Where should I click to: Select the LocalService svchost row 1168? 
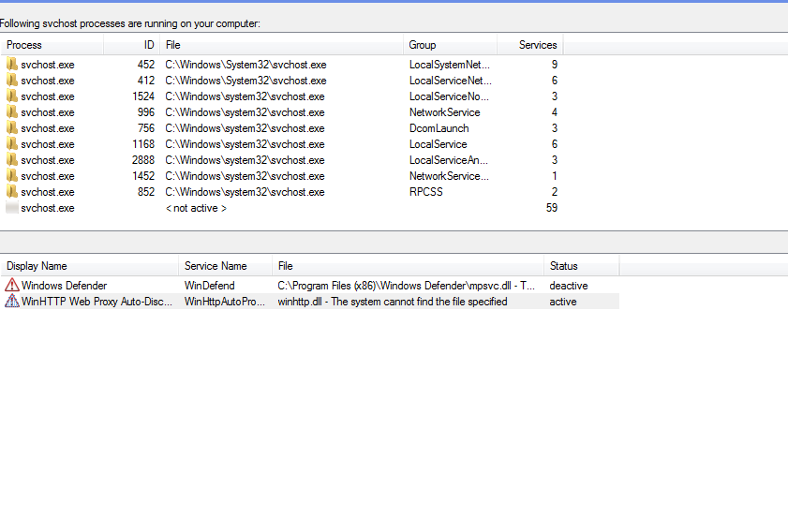point(281,144)
